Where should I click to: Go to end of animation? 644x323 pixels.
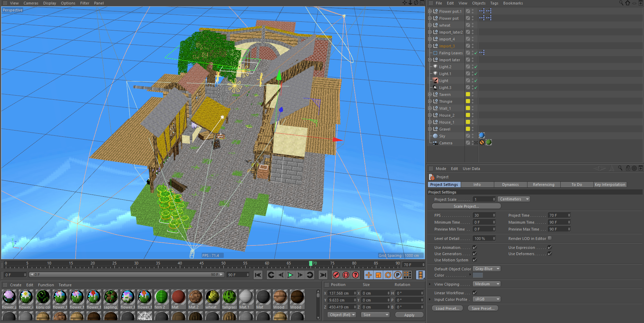click(x=323, y=275)
